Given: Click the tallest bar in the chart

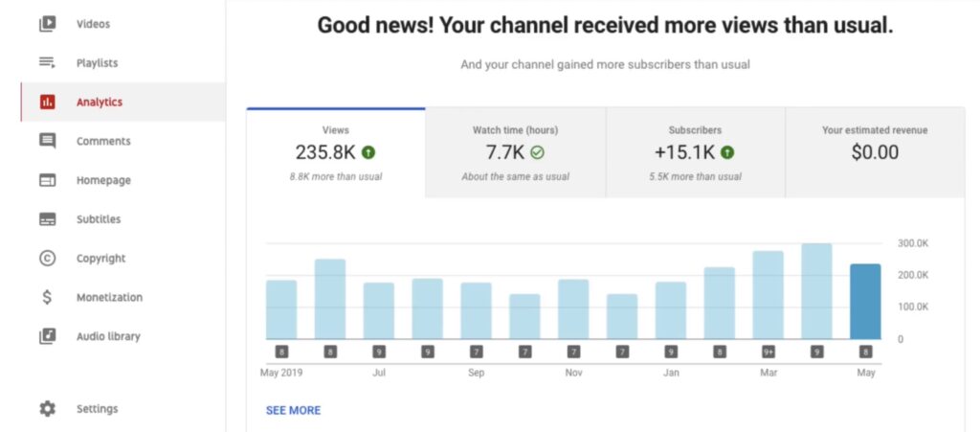Looking at the screenshot, I should coord(816,290).
